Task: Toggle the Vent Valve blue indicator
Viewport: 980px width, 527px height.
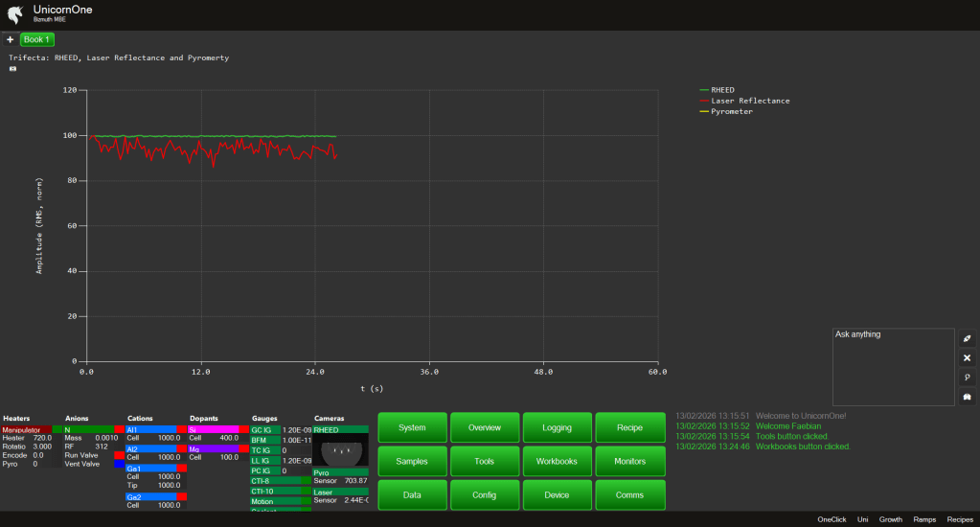Action: tap(119, 464)
